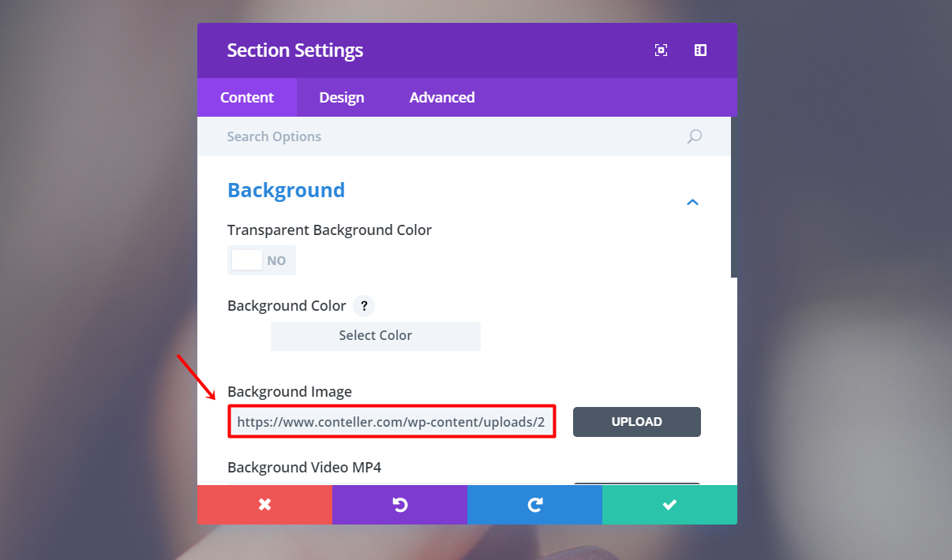Click the settings panel scrollbar
Image resolution: width=952 pixels, height=560 pixels.
(734, 197)
